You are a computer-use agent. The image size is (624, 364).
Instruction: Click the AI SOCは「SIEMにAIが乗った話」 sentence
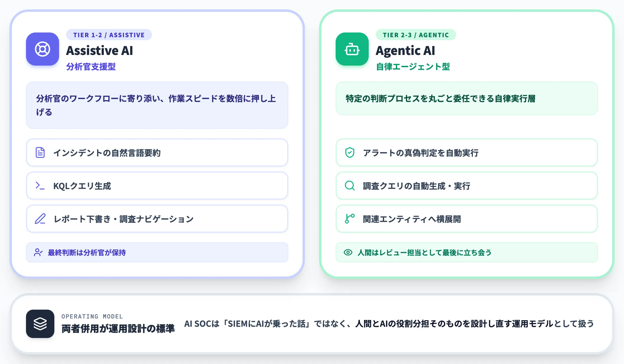click(389, 324)
